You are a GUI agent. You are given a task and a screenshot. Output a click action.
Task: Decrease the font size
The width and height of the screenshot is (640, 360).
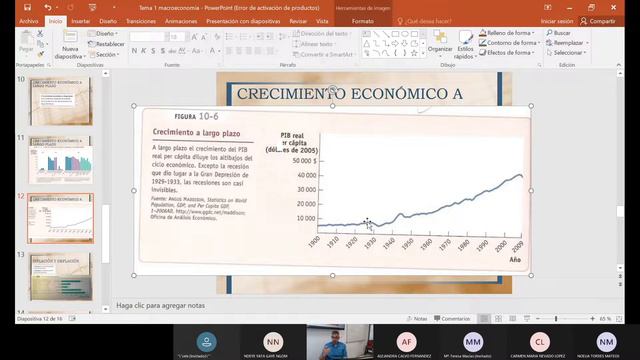[205, 37]
